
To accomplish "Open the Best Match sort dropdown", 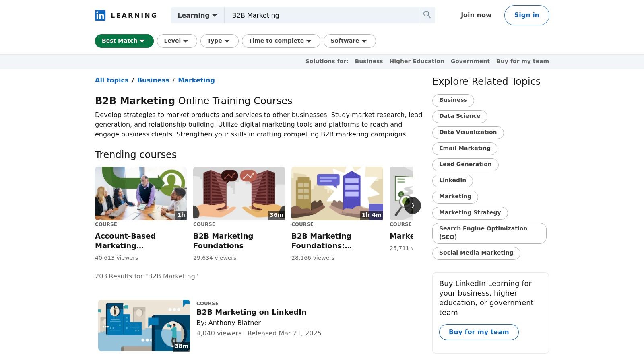I will pos(124,41).
